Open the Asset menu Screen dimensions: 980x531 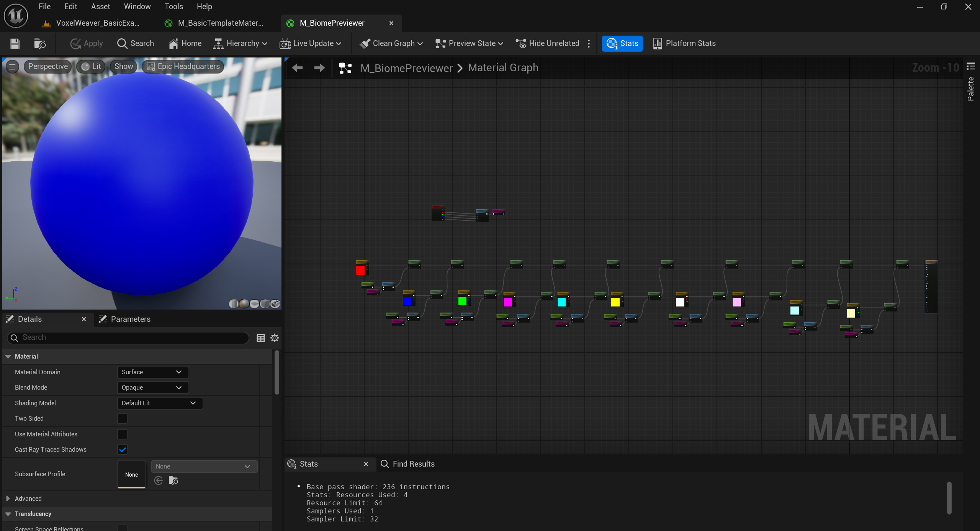pos(100,7)
